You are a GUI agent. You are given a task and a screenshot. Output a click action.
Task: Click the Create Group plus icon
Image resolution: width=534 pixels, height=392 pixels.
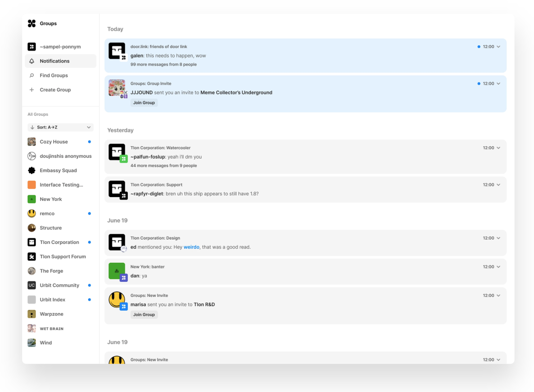coord(32,90)
